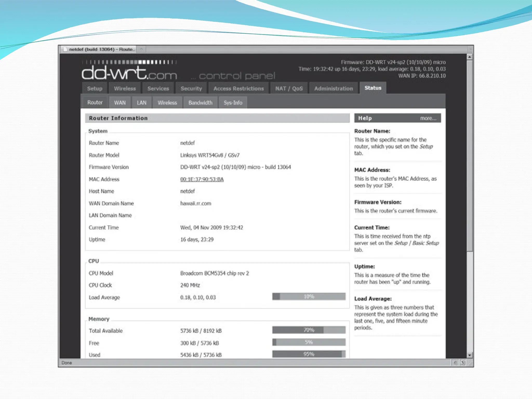Open the Bandwidth sub-tab
Screen dimensions: 532x399
click(200, 103)
